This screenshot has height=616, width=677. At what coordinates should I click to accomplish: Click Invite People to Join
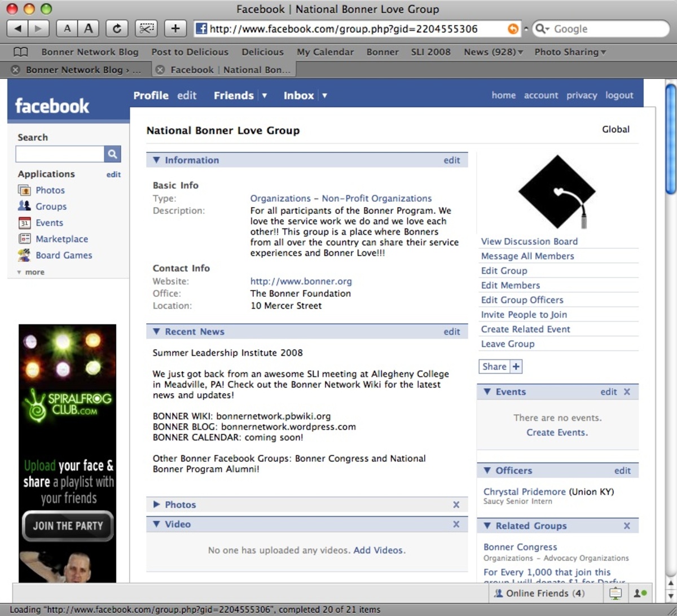point(524,315)
